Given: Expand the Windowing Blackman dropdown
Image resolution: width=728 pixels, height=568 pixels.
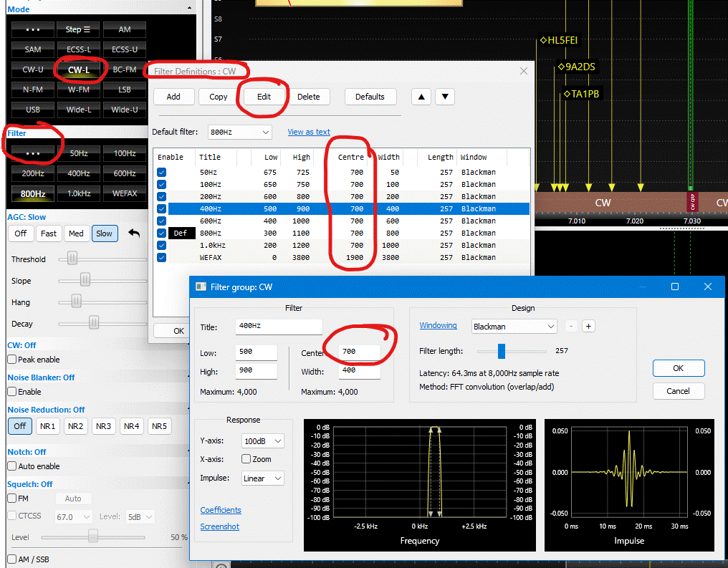Looking at the screenshot, I should [514, 326].
